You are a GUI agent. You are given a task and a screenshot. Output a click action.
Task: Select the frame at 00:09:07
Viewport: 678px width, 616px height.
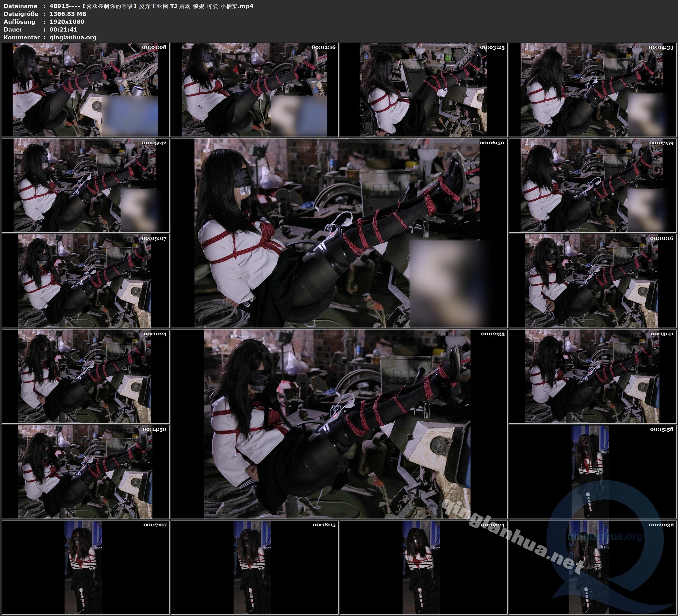(85, 281)
